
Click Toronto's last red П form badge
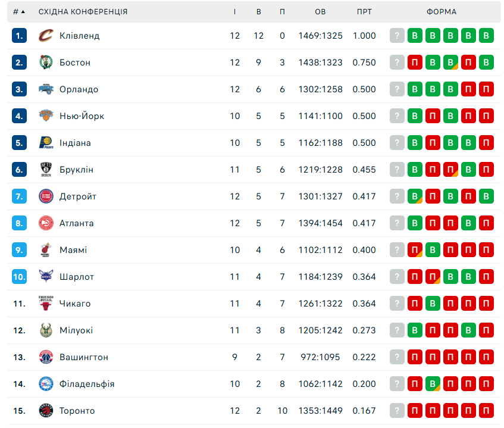(486, 411)
